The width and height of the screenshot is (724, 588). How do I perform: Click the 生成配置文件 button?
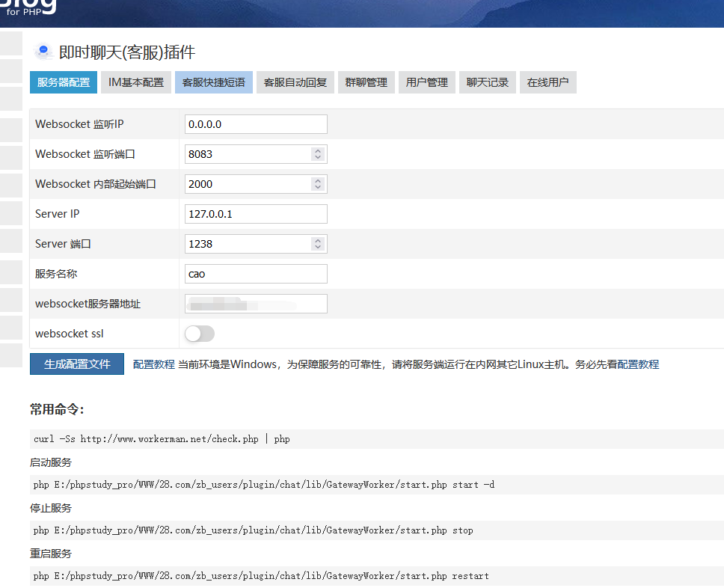77,364
